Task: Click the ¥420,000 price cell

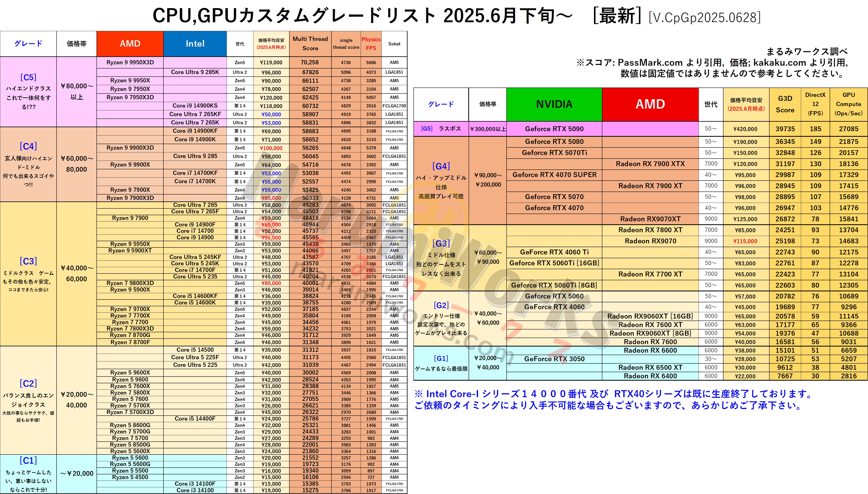Action: 745,129
